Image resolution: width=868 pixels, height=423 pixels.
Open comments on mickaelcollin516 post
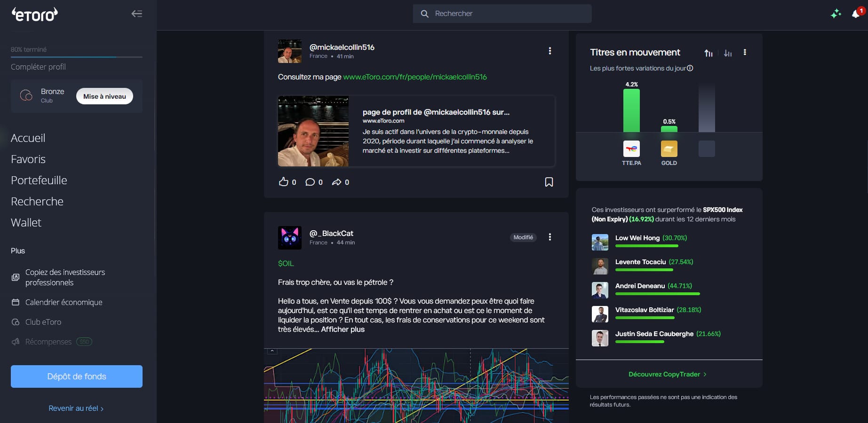(x=310, y=182)
